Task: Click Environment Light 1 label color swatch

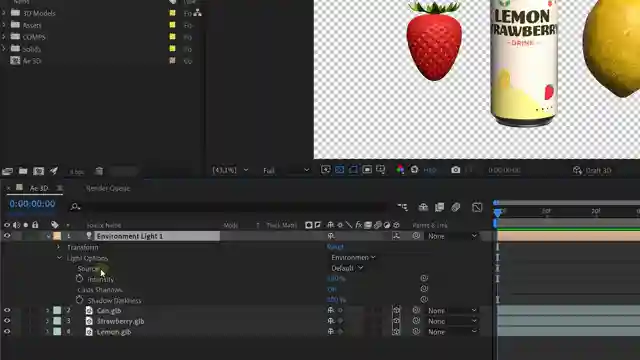Action: [57, 236]
